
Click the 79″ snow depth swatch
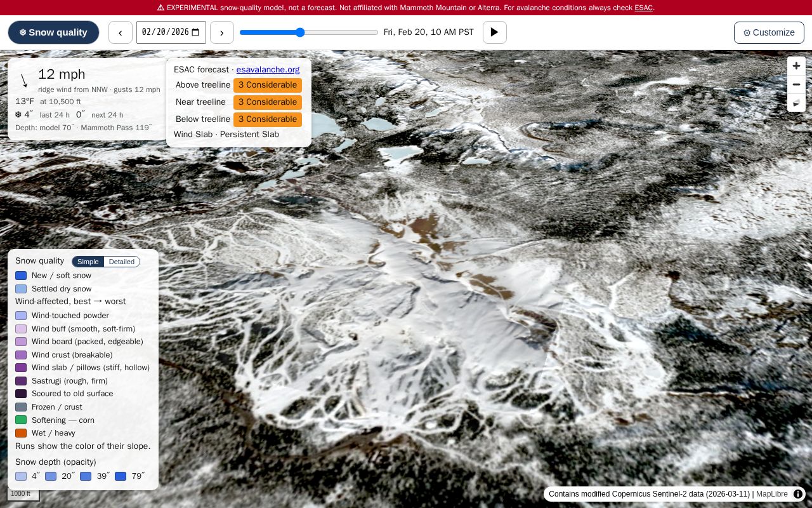click(x=121, y=476)
